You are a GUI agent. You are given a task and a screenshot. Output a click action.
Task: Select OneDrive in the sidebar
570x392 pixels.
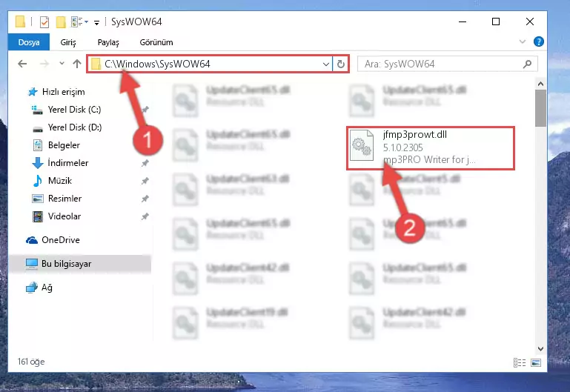pyautogui.click(x=61, y=240)
